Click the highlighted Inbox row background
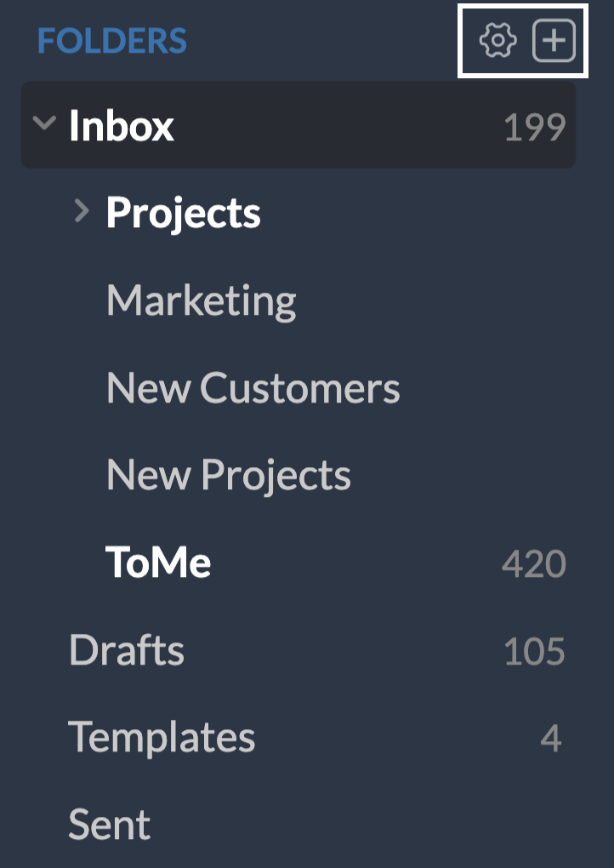The image size is (614, 868). pos(340,126)
